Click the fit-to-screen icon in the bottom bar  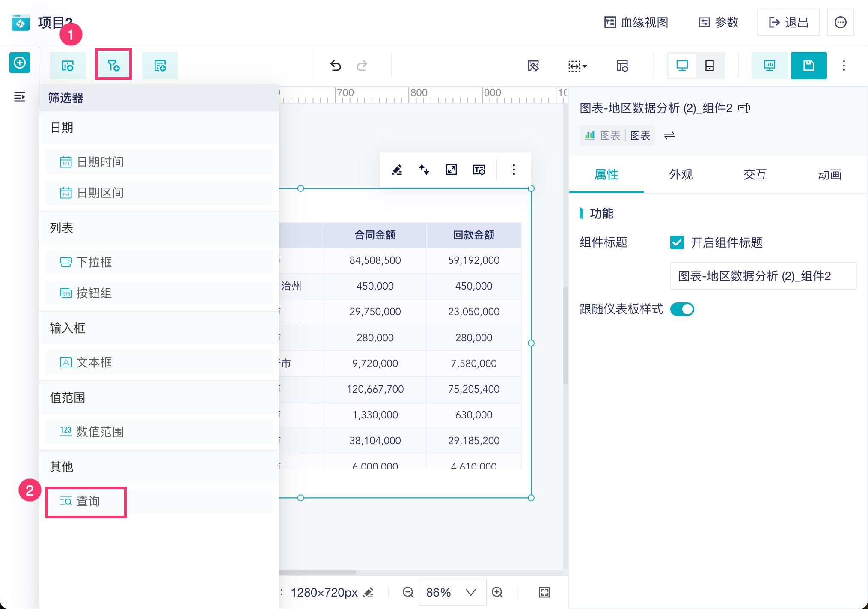544,592
